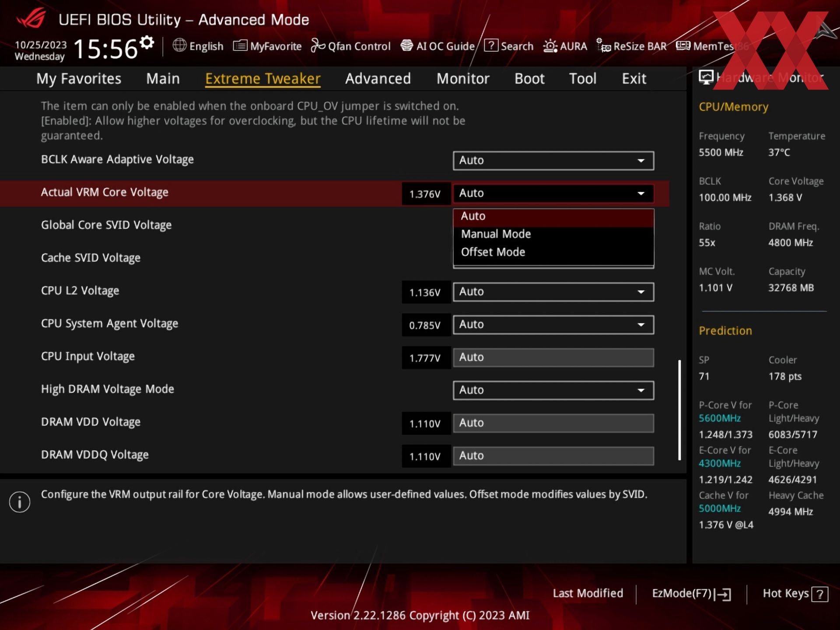Image resolution: width=840 pixels, height=630 pixels.
Task: Click the Hot Keys question mark icon
Action: click(x=819, y=594)
